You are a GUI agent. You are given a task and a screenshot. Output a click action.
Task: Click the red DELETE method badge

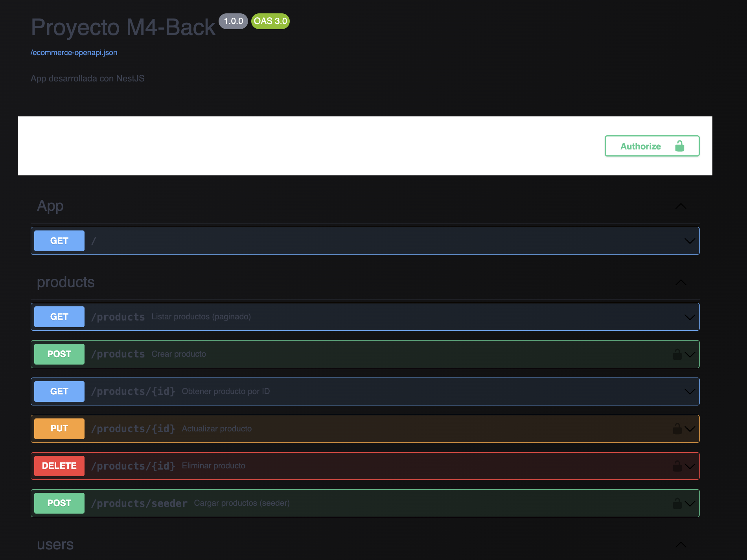pyautogui.click(x=59, y=466)
